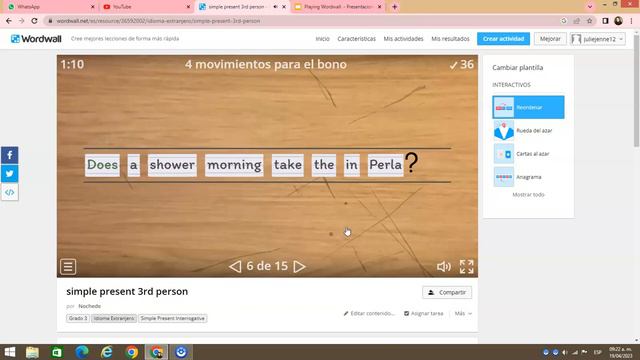This screenshot has width=640, height=360.
Task: Switch to the Playing Wordwall presentation tab
Action: coord(338,7)
